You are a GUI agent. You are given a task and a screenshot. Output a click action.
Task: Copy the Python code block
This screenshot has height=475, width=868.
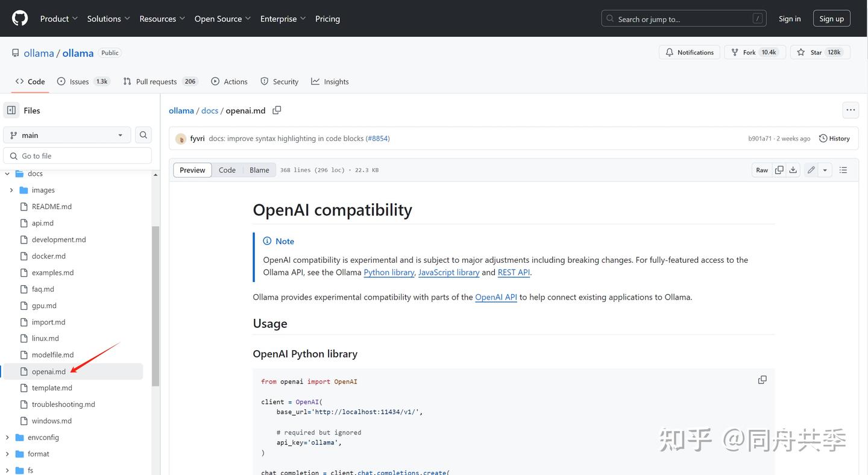click(763, 380)
